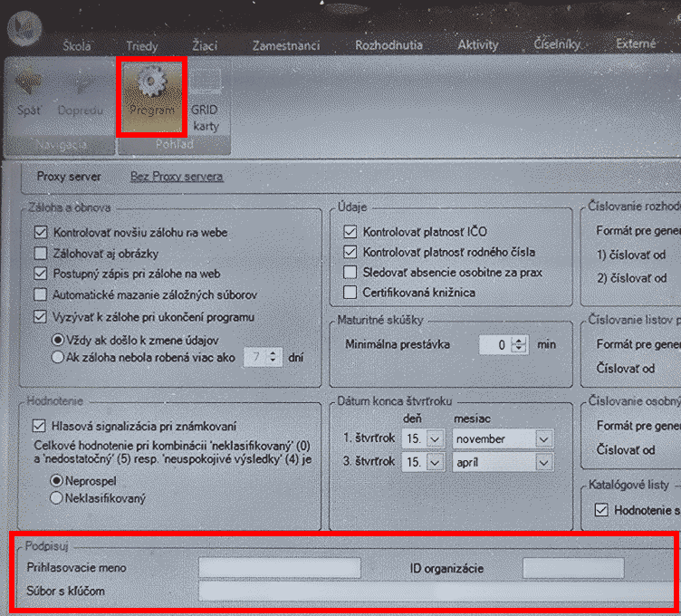The height and width of the screenshot is (616, 681).
Task: Expand the november month dropdown
Action: [543, 439]
